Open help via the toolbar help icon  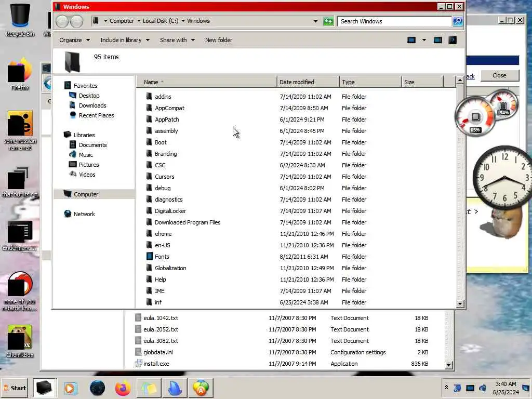click(x=453, y=40)
